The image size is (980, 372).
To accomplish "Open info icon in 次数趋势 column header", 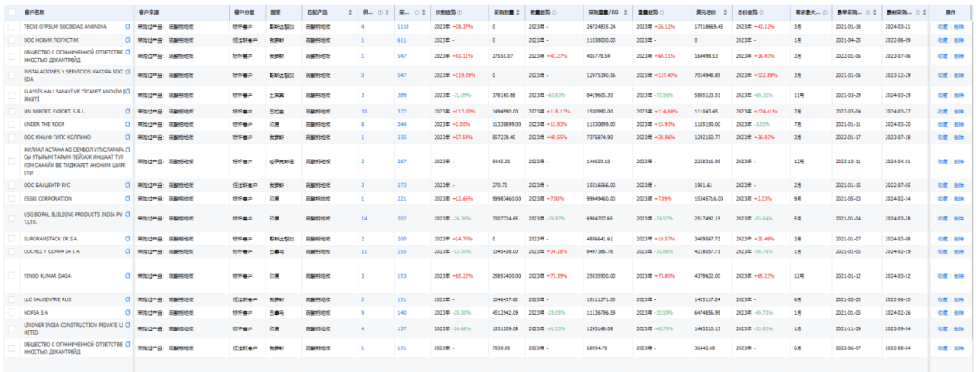I will [x=459, y=12].
